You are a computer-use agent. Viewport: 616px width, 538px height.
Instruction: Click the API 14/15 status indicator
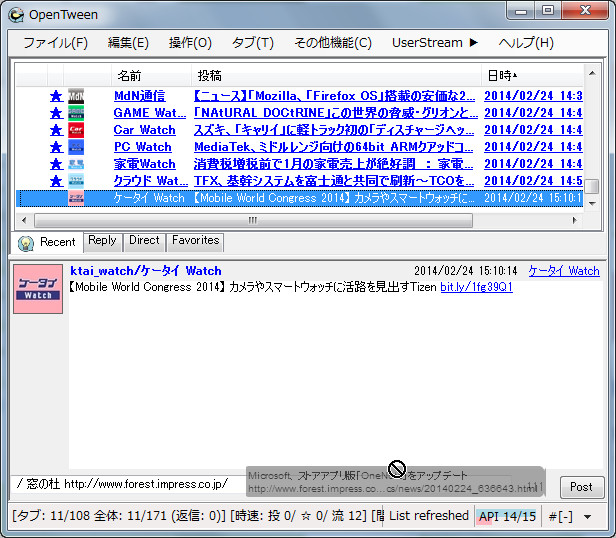(507, 516)
